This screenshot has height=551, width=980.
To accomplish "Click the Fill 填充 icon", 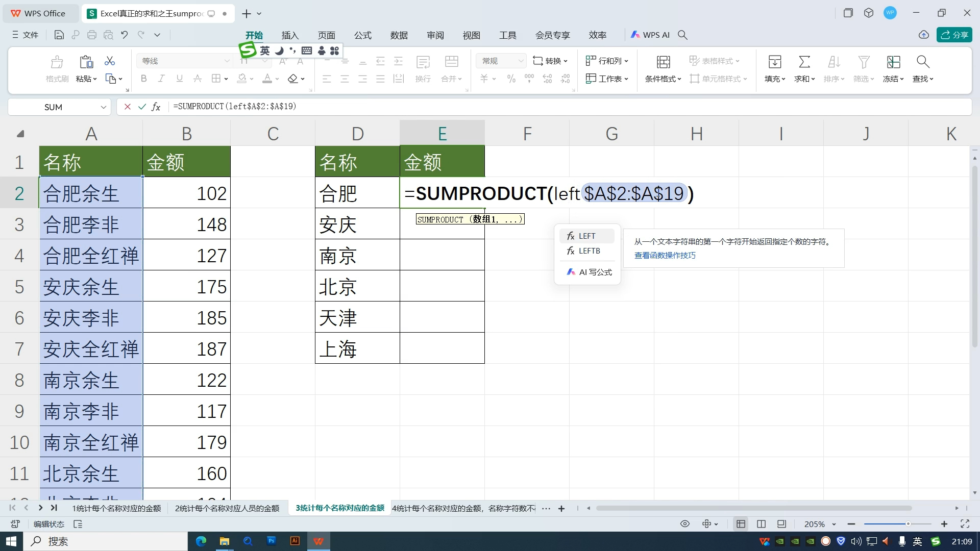I will pyautogui.click(x=774, y=62).
